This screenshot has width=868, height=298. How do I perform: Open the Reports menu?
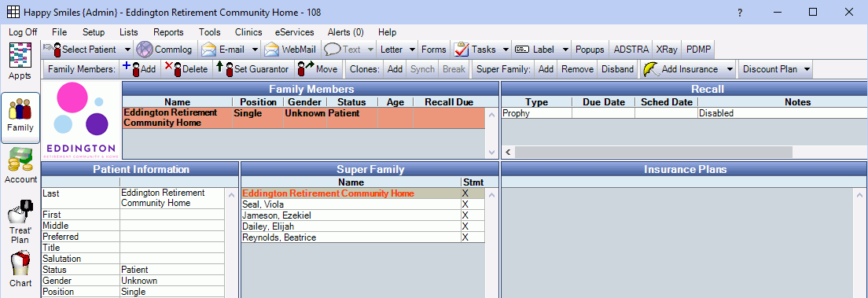(x=168, y=32)
